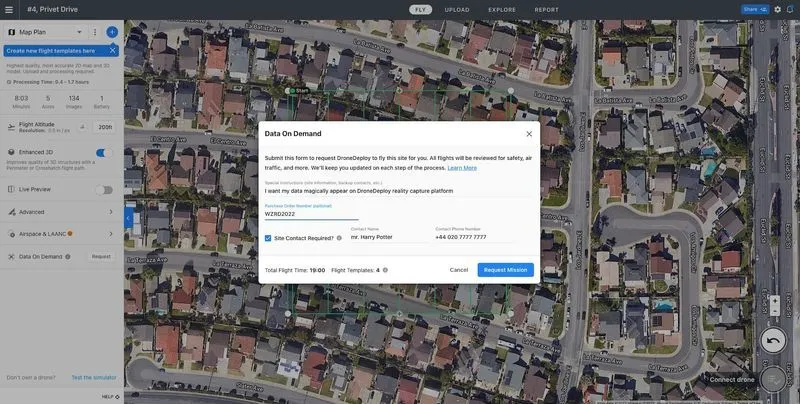Image resolution: width=800 pixels, height=404 pixels.
Task: Click the '#4, Privet Drive' project title
Action: pyautogui.click(x=52, y=10)
